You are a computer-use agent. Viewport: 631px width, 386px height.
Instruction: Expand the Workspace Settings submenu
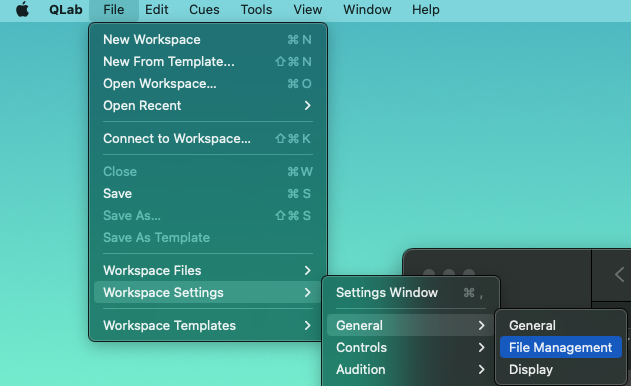[208, 292]
